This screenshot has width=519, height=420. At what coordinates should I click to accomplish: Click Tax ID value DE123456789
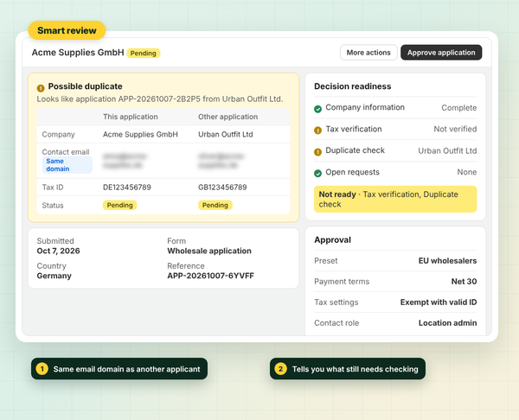(127, 188)
